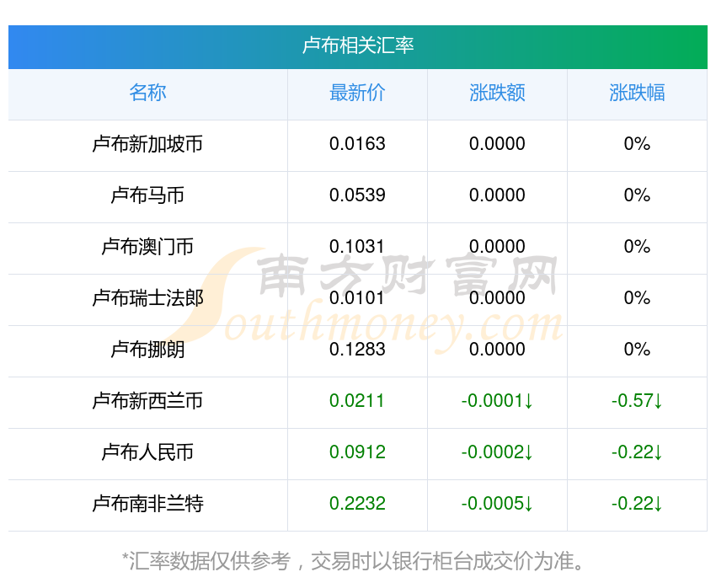
Task: Click the price 0.1031
Action: [x=356, y=247]
